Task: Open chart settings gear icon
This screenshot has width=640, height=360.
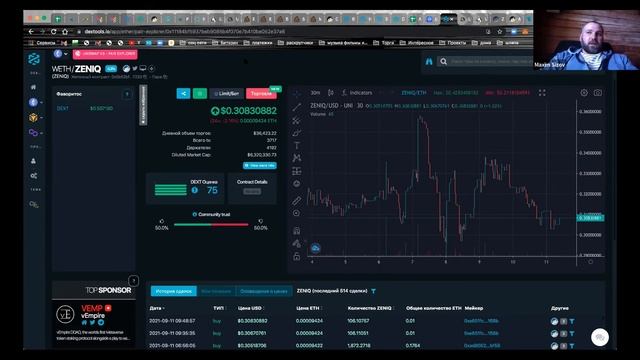Action: 584,93
